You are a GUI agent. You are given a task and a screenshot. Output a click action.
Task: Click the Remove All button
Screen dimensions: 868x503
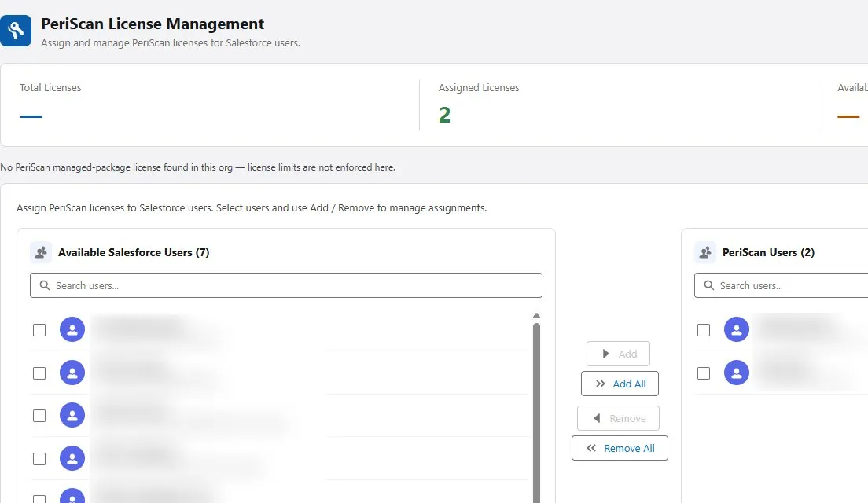(620, 448)
